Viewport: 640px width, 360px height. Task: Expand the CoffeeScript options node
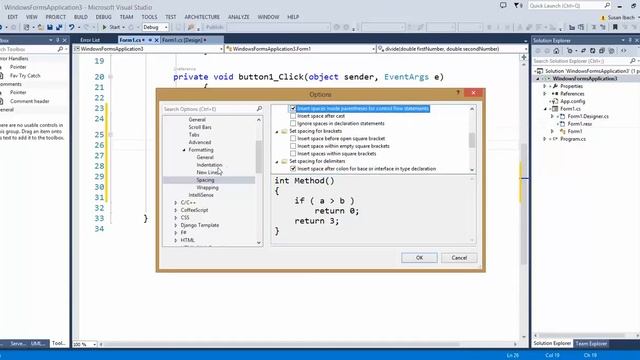click(176, 210)
